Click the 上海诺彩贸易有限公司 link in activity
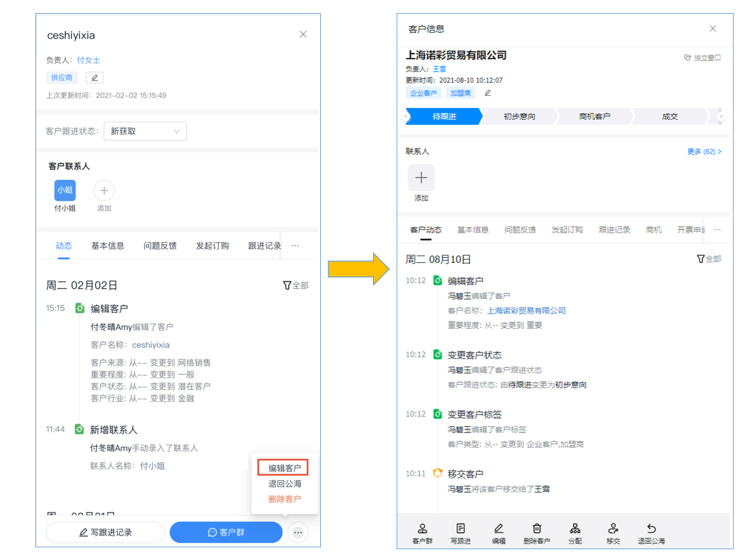Image resolution: width=756 pixels, height=556 pixels. [527, 311]
